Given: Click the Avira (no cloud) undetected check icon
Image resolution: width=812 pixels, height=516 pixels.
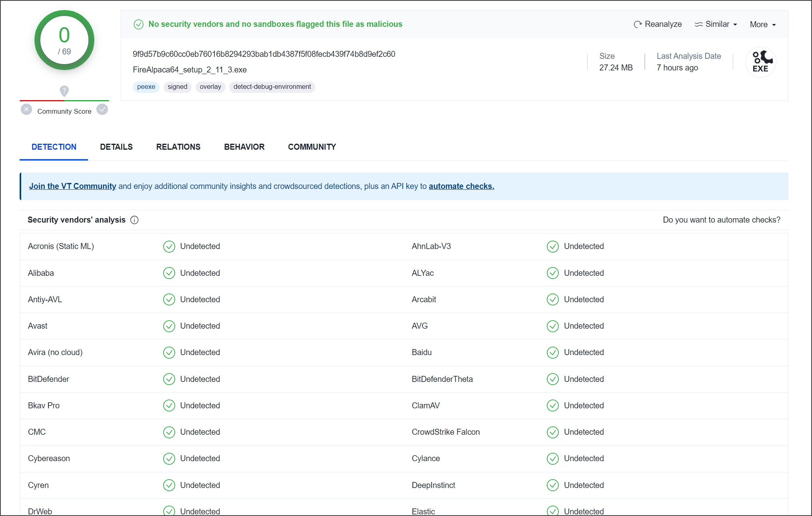Looking at the screenshot, I should tap(169, 353).
